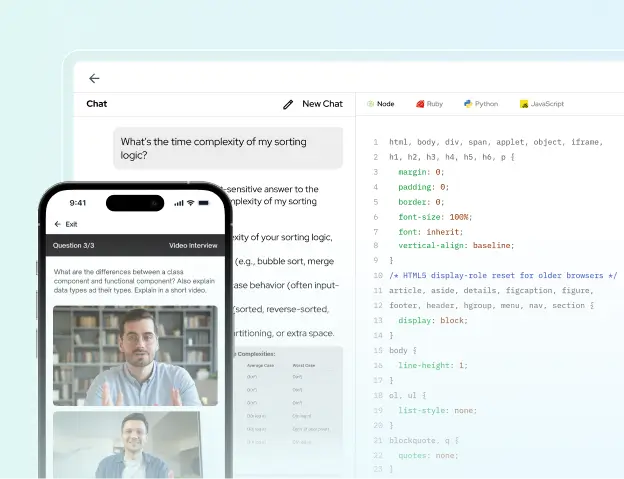
Task: Click the pencil icon beside New Chat
Action: pos(288,105)
